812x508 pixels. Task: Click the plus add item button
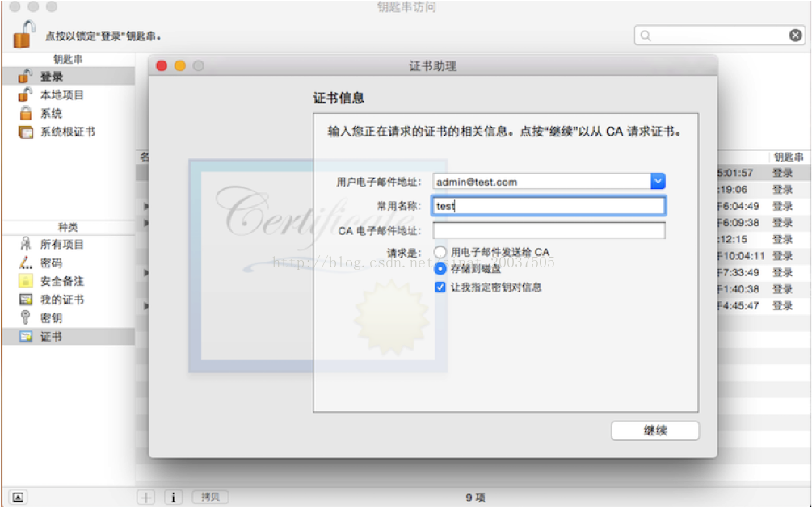coord(146,498)
